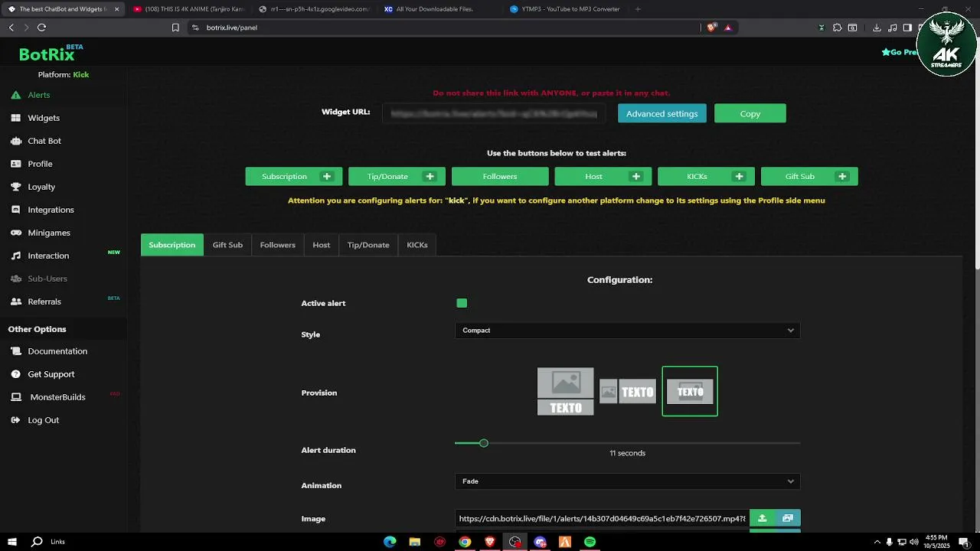The width and height of the screenshot is (980, 551).
Task: Open Spotify from the taskbar
Action: (590, 542)
